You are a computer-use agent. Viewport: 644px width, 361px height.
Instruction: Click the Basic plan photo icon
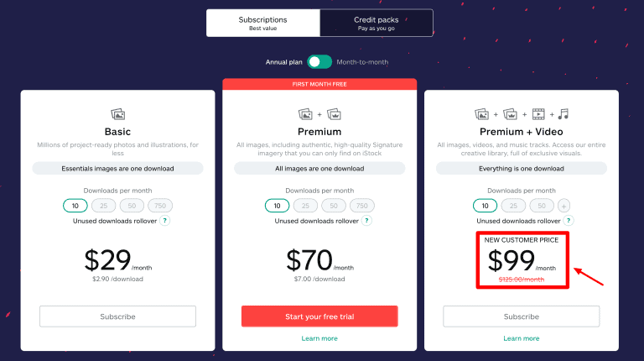(117, 113)
